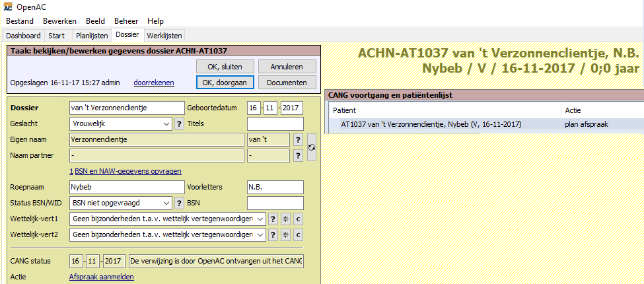This screenshot has height=284, width=644.
Task: Click the swap names icon right of Eigen naam
Action: click(x=312, y=147)
